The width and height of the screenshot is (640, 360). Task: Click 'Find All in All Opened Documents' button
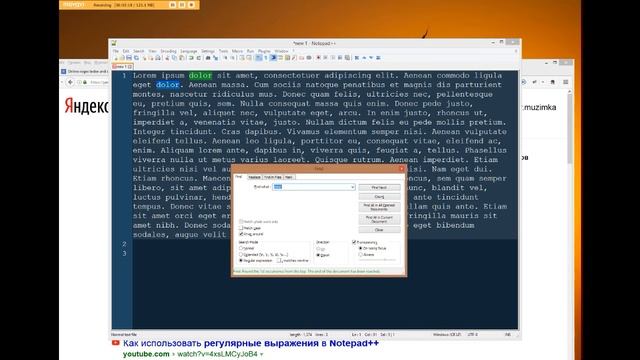click(x=379, y=207)
